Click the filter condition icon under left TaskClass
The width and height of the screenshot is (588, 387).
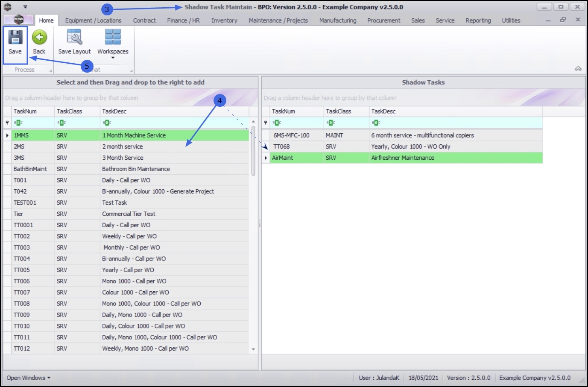(61, 123)
